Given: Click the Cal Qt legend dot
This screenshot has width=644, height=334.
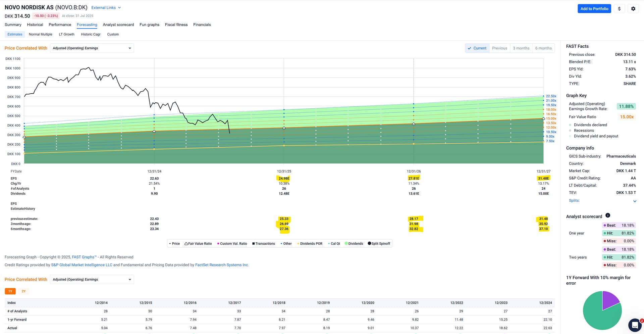Looking at the screenshot, I should (x=329, y=244).
